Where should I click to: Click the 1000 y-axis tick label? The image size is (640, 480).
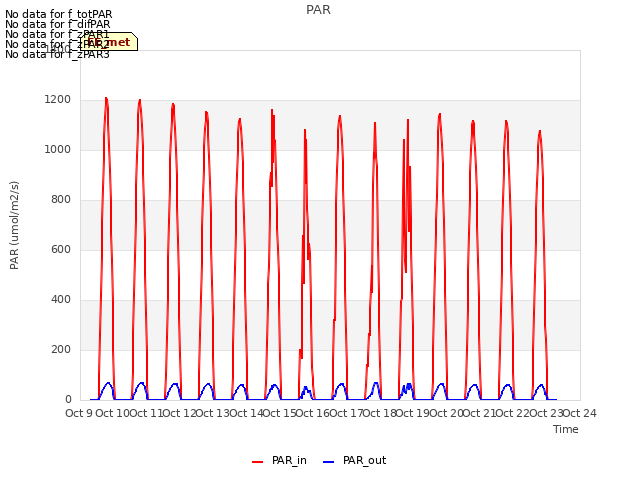58,149
